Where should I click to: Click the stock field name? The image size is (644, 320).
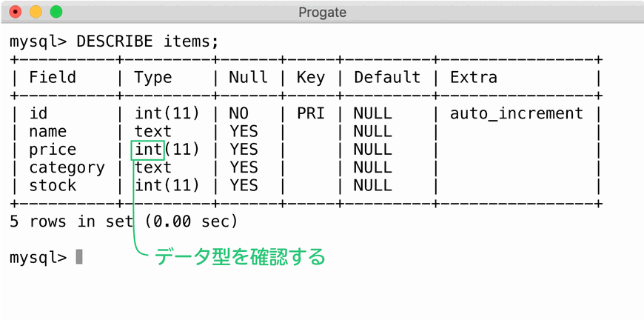[53, 186]
